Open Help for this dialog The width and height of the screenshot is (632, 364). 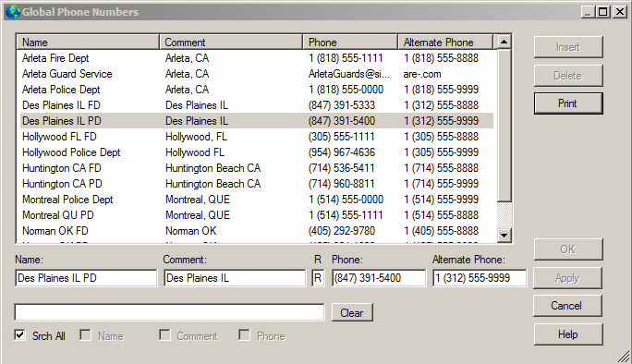tap(568, 334)
